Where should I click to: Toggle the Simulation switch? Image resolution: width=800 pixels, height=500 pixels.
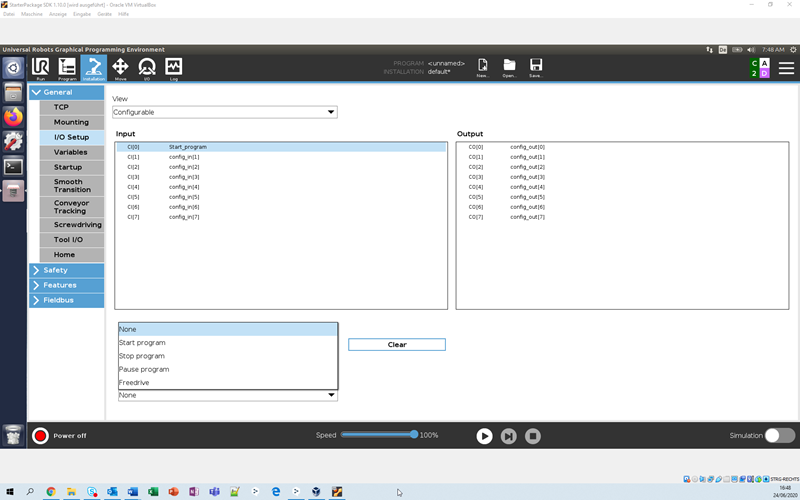[x=779, y=436]
